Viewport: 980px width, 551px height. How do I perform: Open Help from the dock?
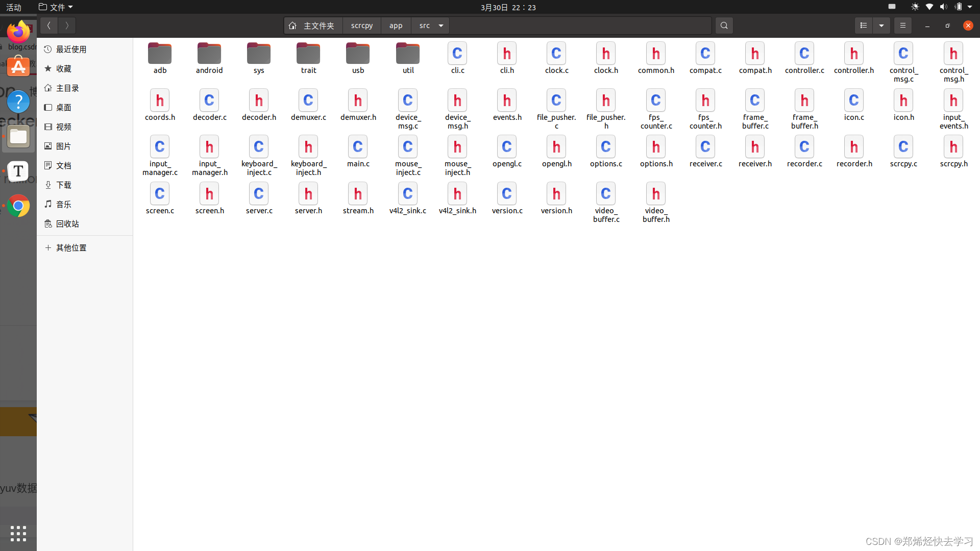(18, 102)
